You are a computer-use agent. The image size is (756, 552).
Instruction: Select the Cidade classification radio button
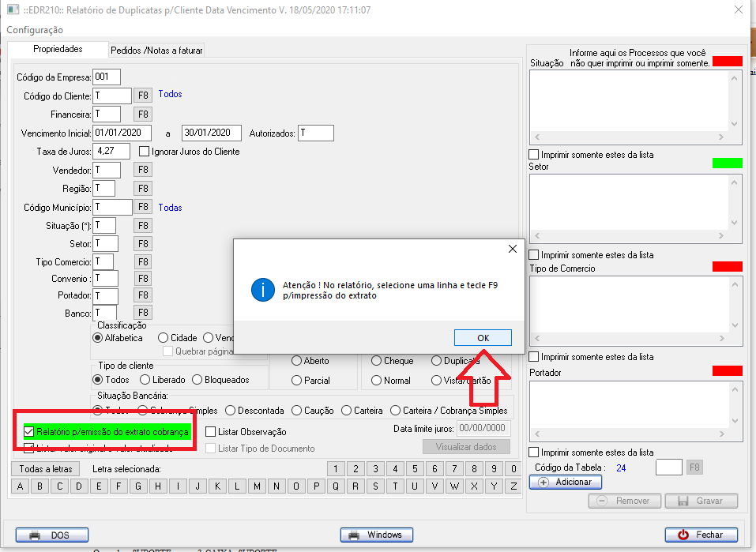(x=164, y=338)
